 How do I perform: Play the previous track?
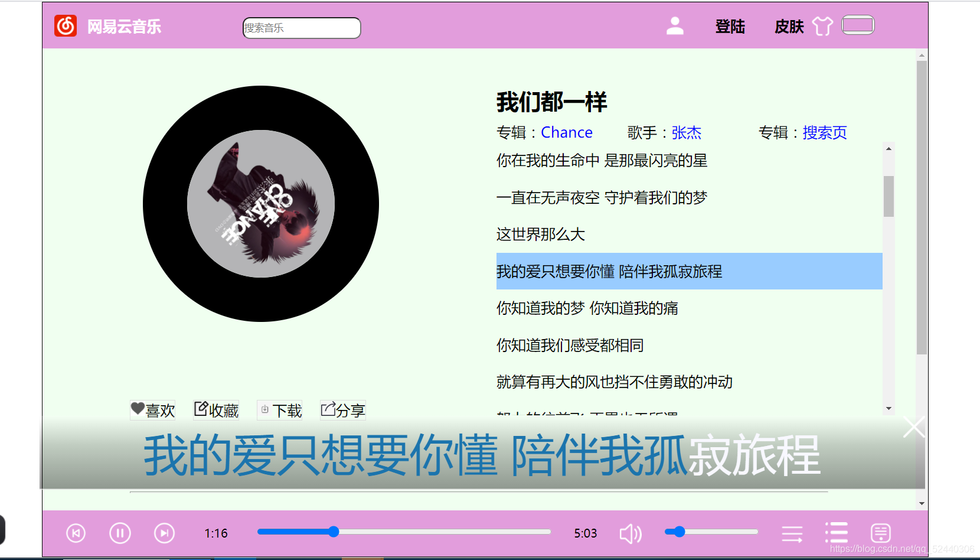coord(76,533)
